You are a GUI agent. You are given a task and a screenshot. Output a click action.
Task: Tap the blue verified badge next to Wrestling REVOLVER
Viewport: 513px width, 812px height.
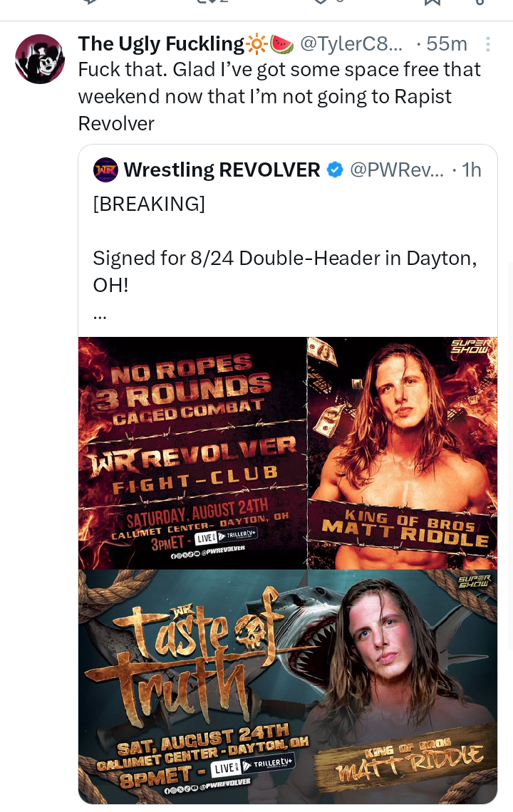point(336,170)
